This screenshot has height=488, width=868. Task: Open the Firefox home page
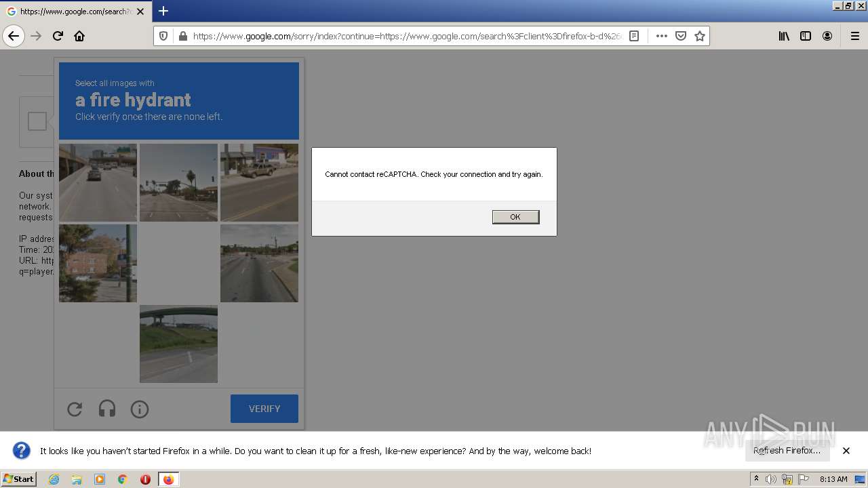79,36
